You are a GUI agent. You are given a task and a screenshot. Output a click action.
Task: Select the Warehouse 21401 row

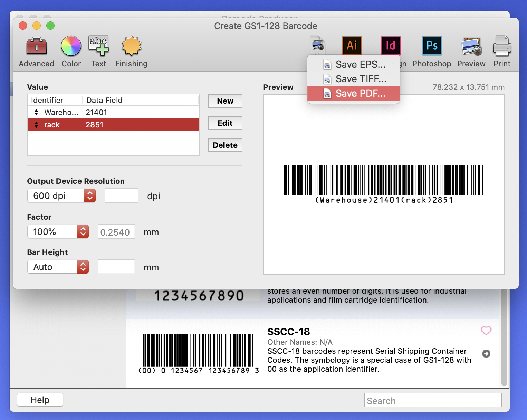[x=113, y=112]
